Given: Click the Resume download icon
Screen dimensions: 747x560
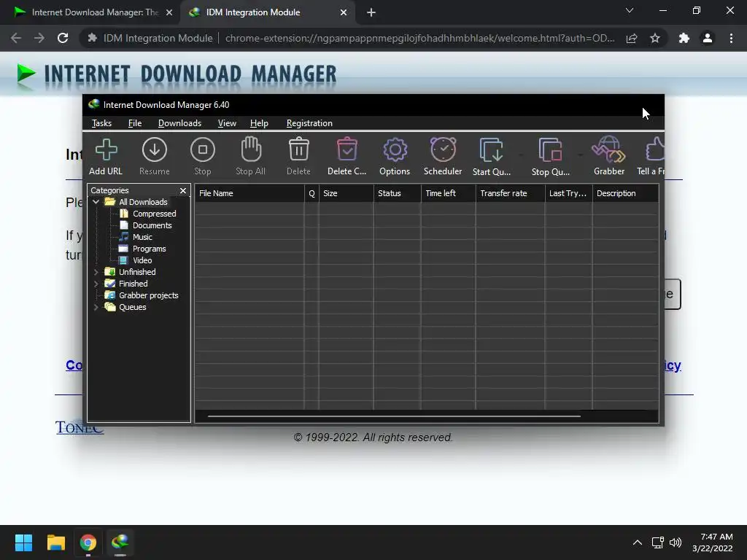Looking at the screenshot, I should click(x=155, y=150).
